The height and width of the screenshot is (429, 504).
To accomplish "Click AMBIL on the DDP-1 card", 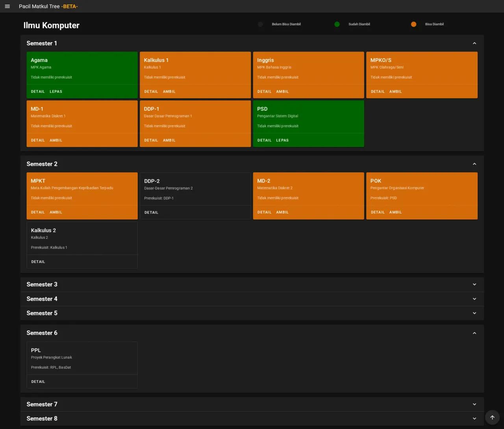I will [169, 140].
